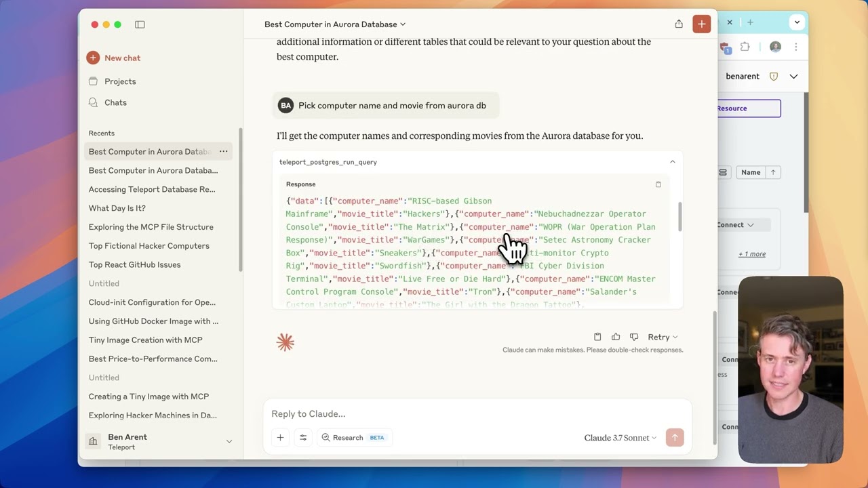Click the sidebar list scrollbar

240,200
